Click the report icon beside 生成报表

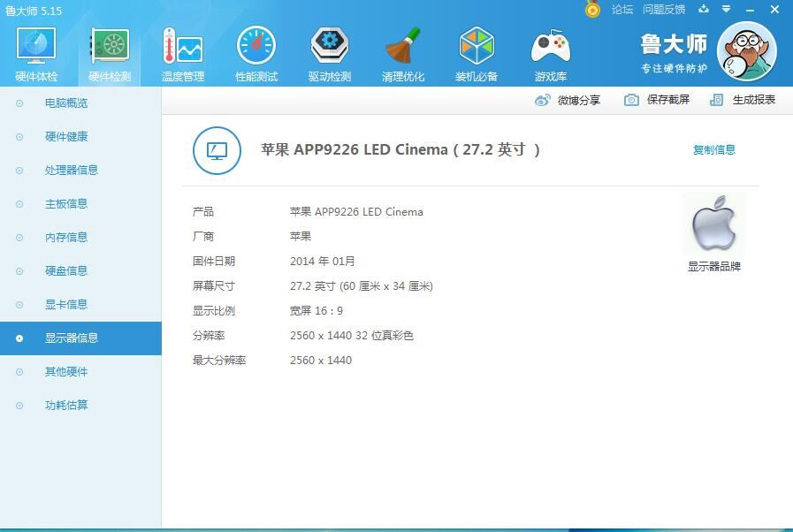pos(716,100)
